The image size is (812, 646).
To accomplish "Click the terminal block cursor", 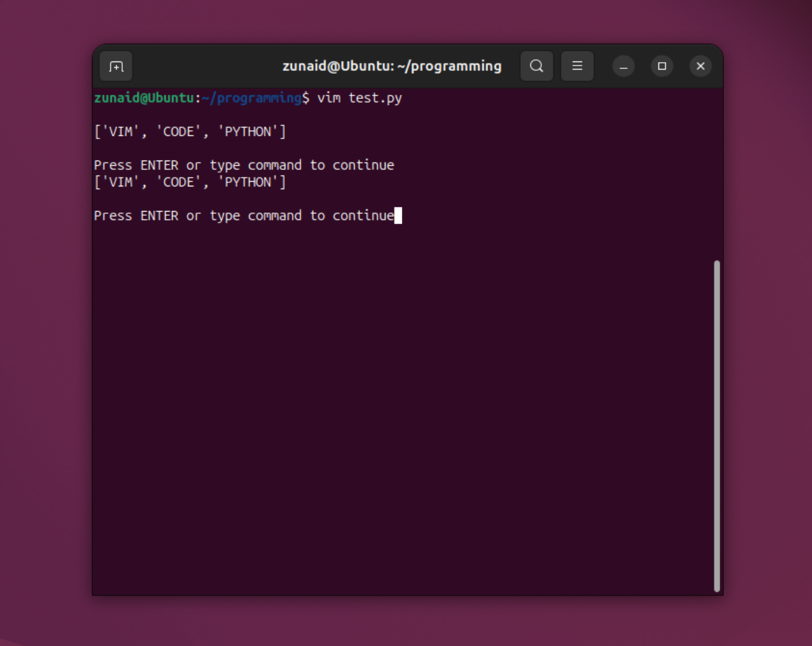I will point(398,216).
